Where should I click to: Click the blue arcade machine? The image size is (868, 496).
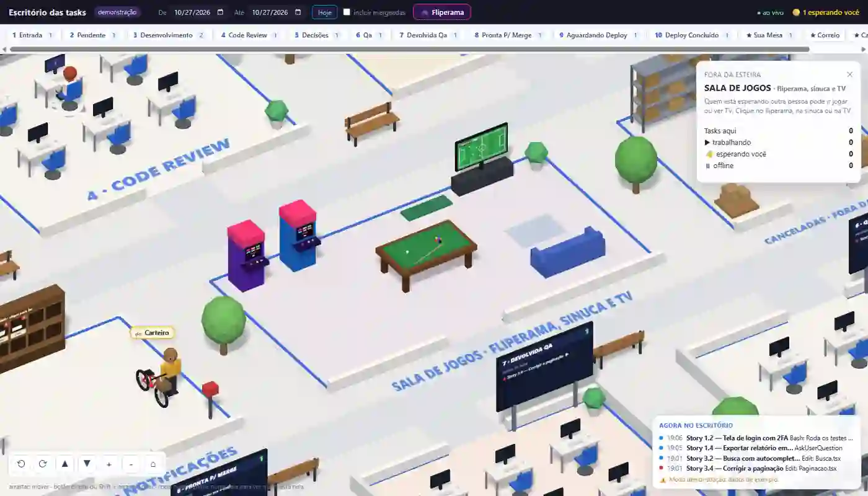pos(299,236)
